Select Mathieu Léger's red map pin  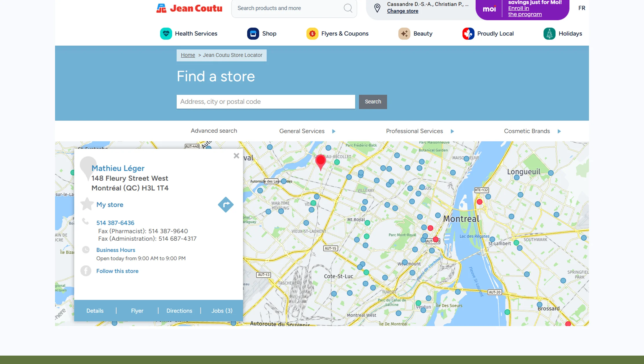coord(320,162)
